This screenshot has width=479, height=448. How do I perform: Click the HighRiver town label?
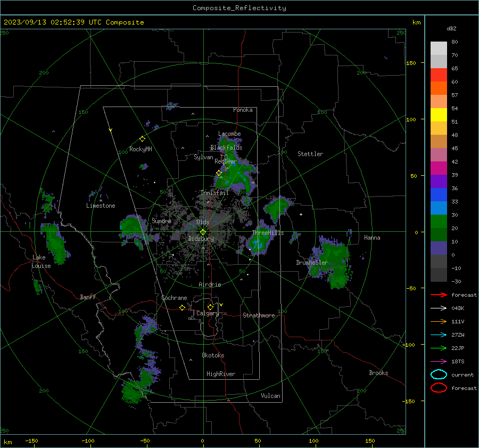coord(221,374)
